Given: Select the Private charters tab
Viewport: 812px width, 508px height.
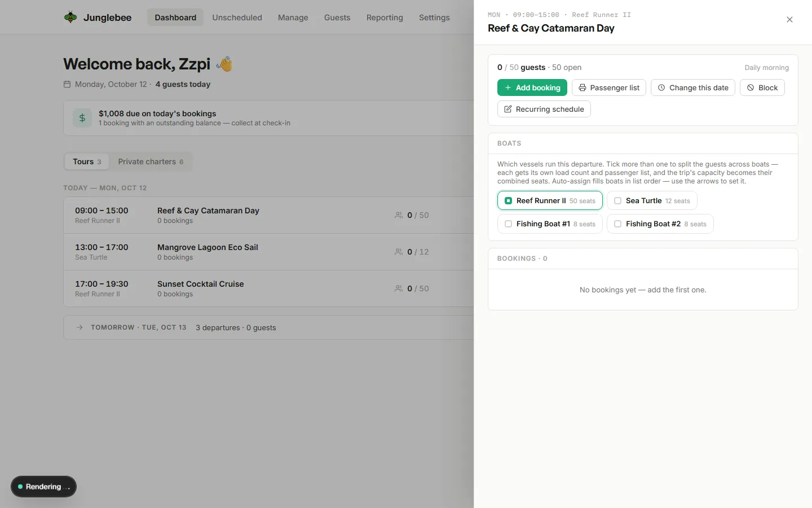Looking at the screenshot, I should [151, 161].
